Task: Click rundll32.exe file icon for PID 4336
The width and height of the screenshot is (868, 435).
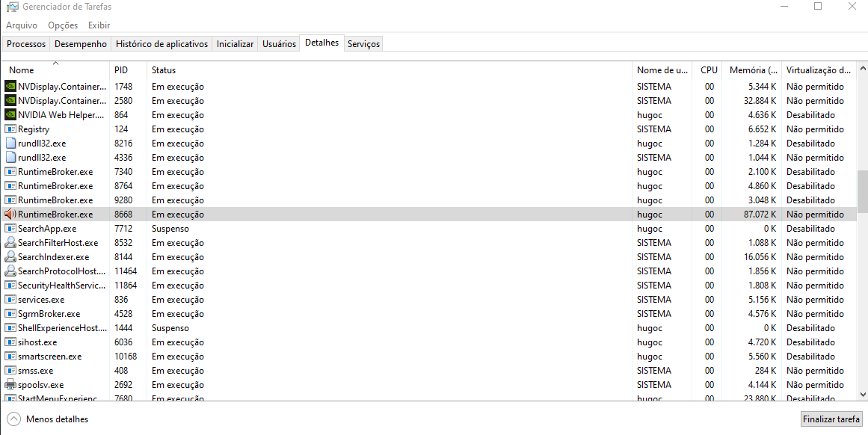Action: [x=10, y=158]
